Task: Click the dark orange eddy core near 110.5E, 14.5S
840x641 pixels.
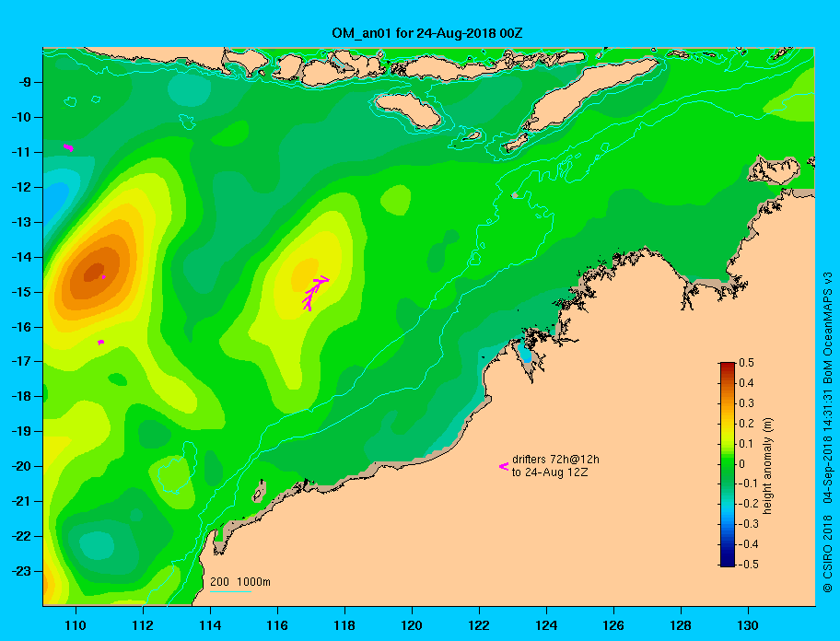Action: (x=95, y=274)
